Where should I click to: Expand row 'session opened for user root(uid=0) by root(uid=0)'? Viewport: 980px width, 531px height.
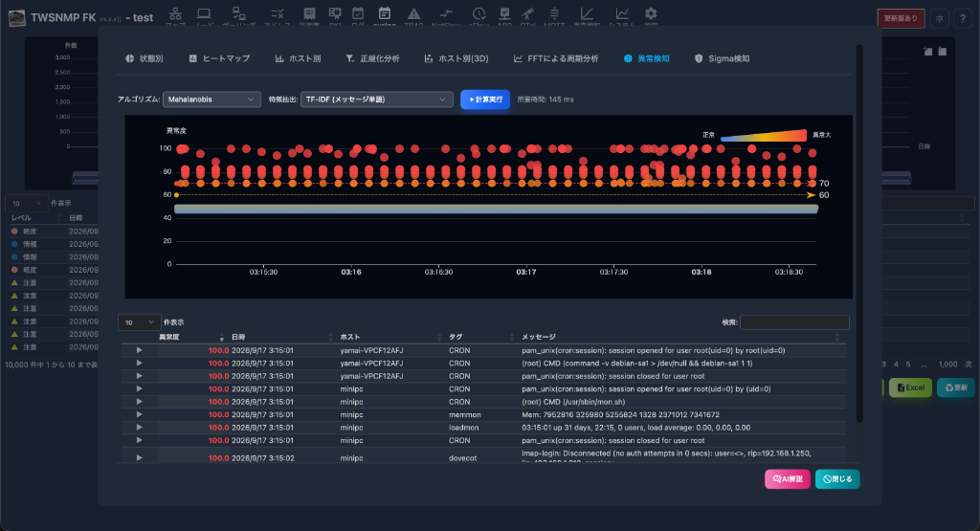[x=140, y=350]
